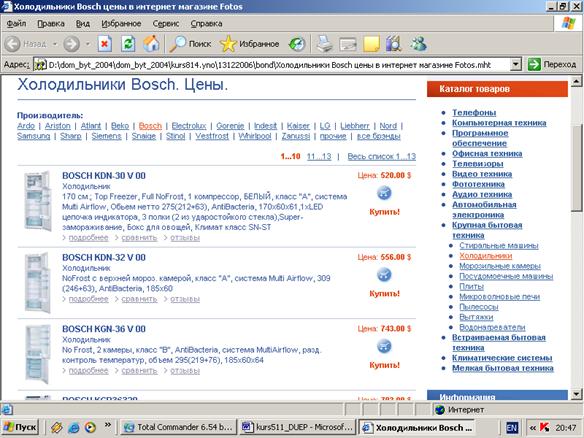Add BOSCH KDN-30 V 00 to cart icon
Image resolution: width=584 pixels, height=438 pixels.
(384, 193)
